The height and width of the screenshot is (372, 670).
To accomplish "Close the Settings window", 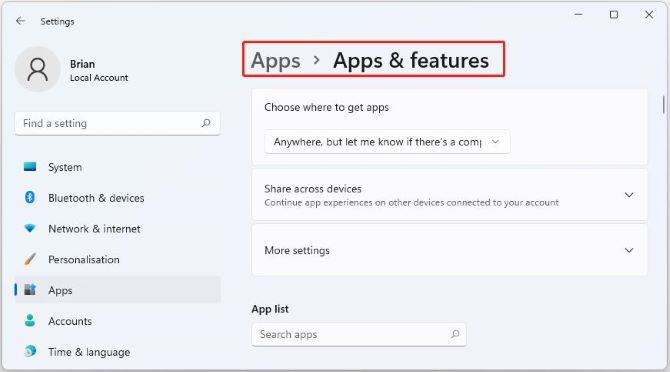I will (649, 15).
